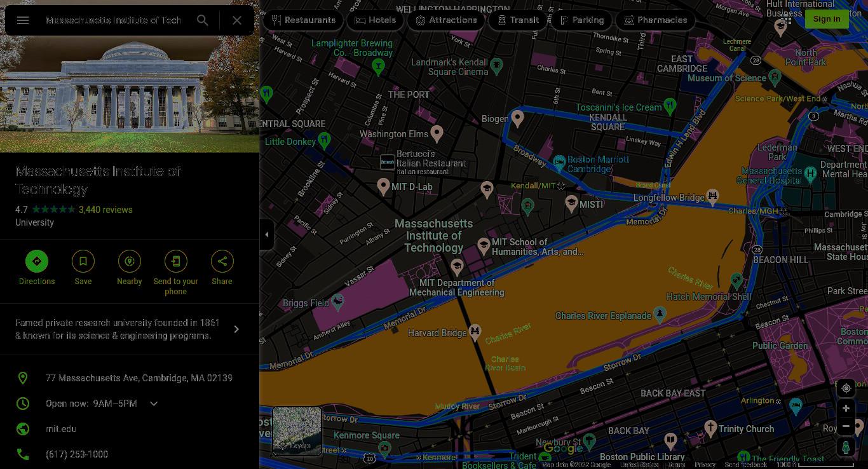Select Trinity Church marker
Viewport: 868px width, 469px height.
[710, 428]
